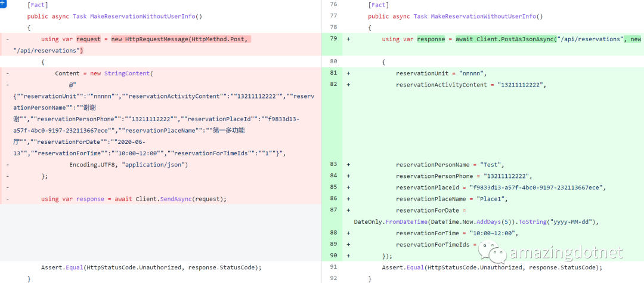
Task: Select added line number 83
Action: (x=333, y=164)
